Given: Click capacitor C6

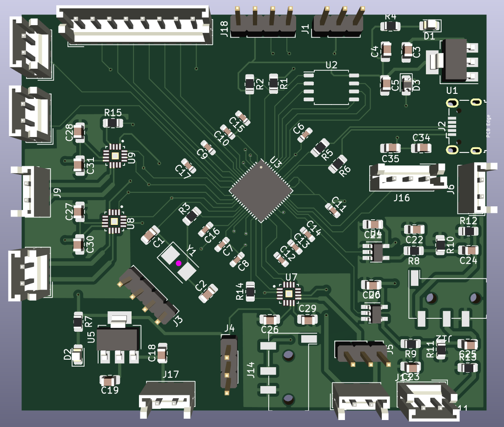Looking at the screenshot, I should coord(305,135).
